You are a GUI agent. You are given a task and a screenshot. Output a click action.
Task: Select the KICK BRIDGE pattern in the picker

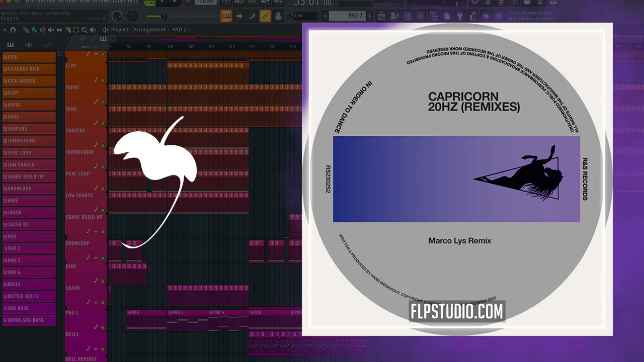coord(29,81)
